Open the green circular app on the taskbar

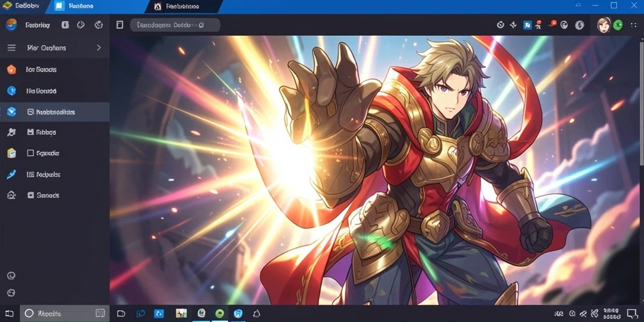(219, 313)
